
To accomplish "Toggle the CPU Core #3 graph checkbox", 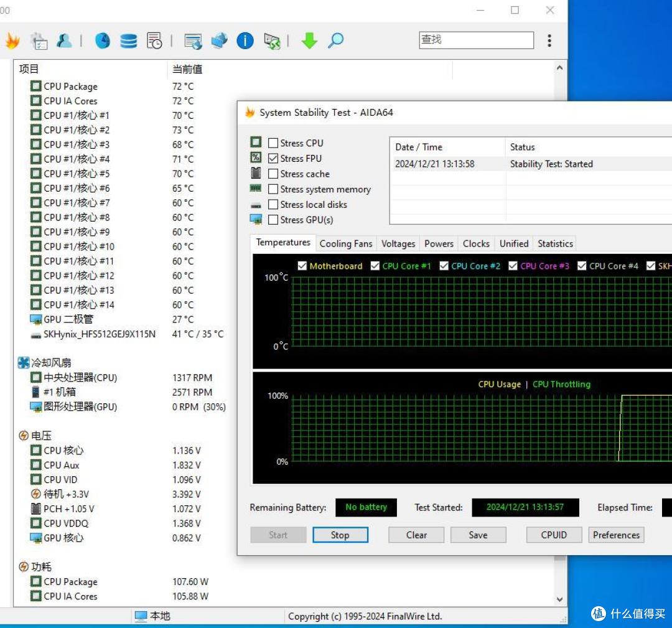I will [513, 266].
